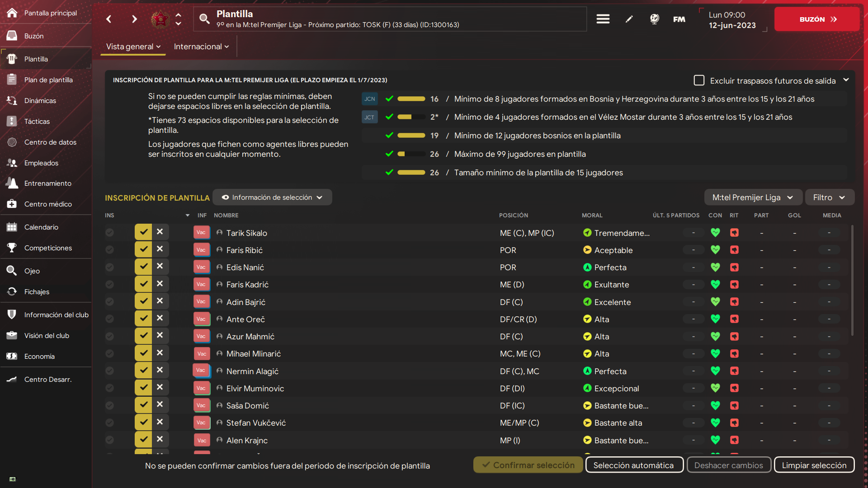The height and width of the screenshot is (488, 868).
Task: Click the pencil edit icon
Action: click(629, 19)
